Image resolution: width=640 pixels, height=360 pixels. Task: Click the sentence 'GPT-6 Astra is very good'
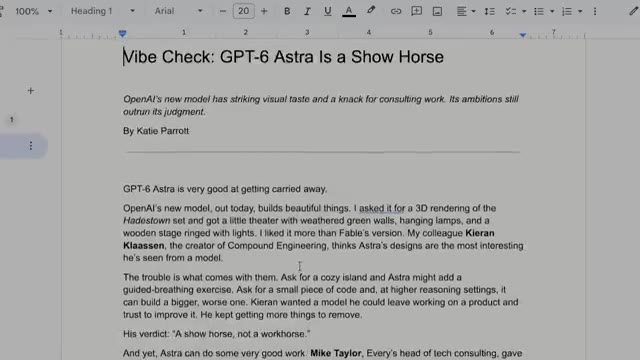(x=225, y=189)
